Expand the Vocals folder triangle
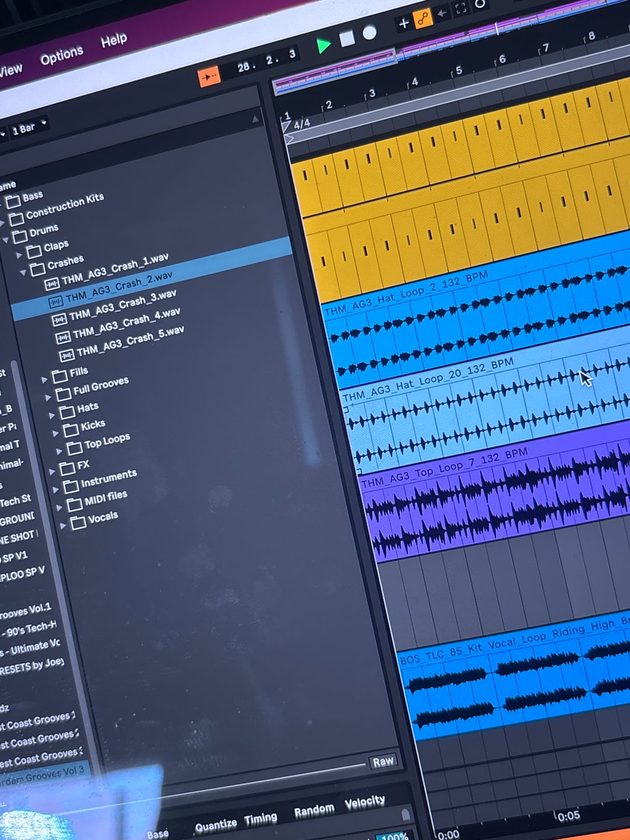This screenshot has height=840, width=630. [63, 526]
